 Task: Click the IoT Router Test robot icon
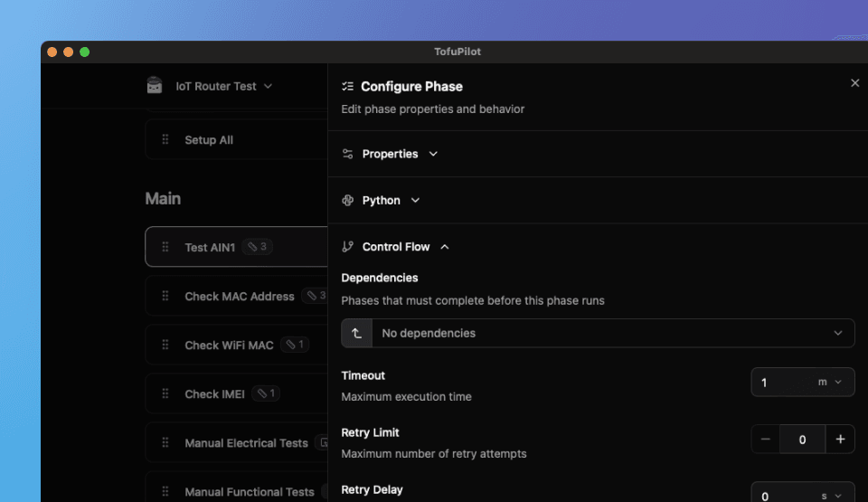click(x=155, y=86)
